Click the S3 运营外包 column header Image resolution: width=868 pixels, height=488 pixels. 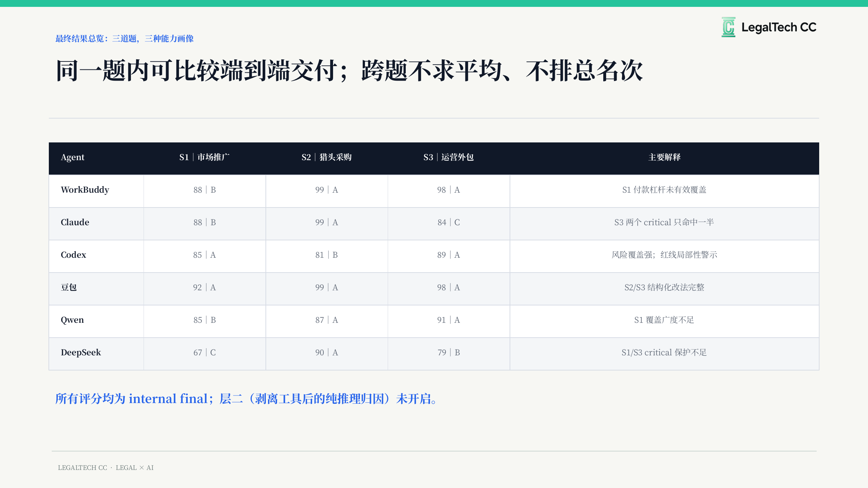tap(448, 157)
